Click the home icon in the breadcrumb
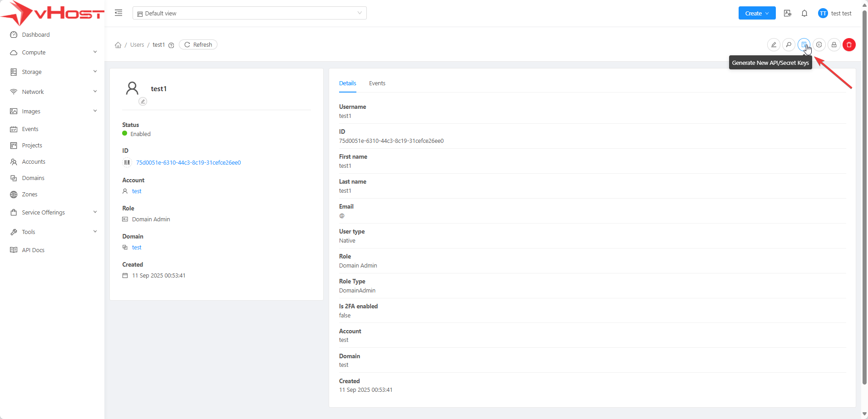 tap(118, 45)
